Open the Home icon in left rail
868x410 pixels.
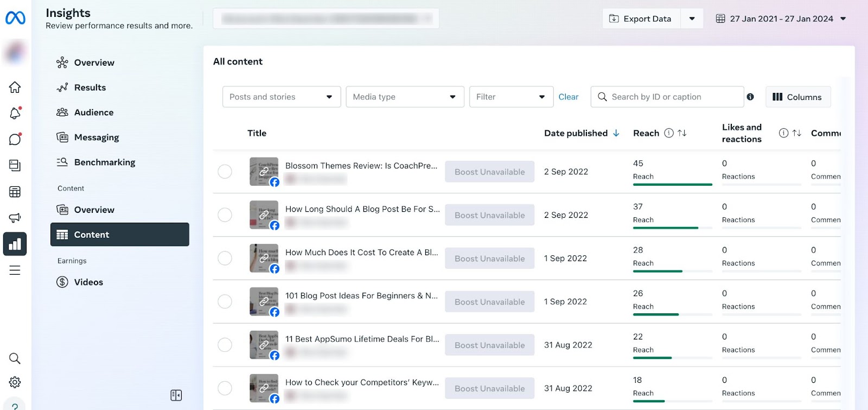point(15,87)
